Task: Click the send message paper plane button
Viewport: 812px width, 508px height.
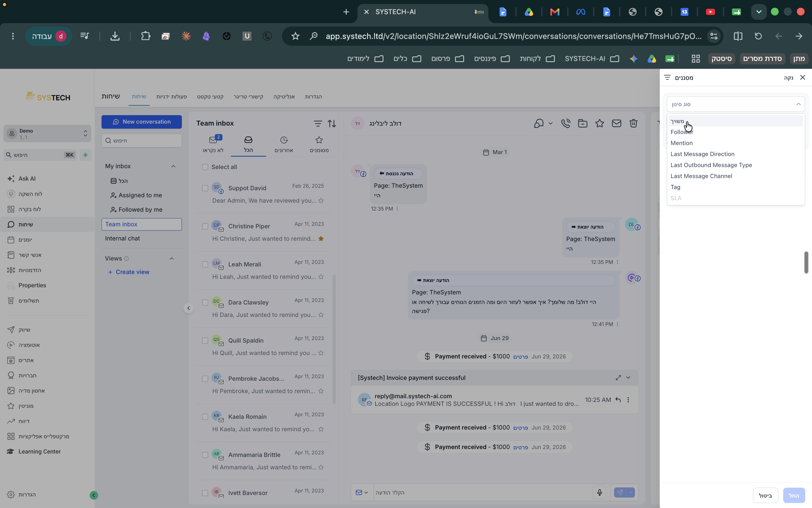Action: pos(620,492)
